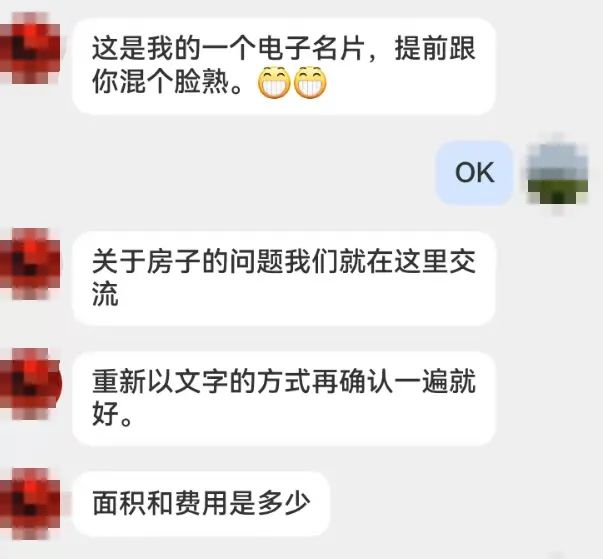
Task: Click the words 电子名片 in first message
Action: click(311, 48)
